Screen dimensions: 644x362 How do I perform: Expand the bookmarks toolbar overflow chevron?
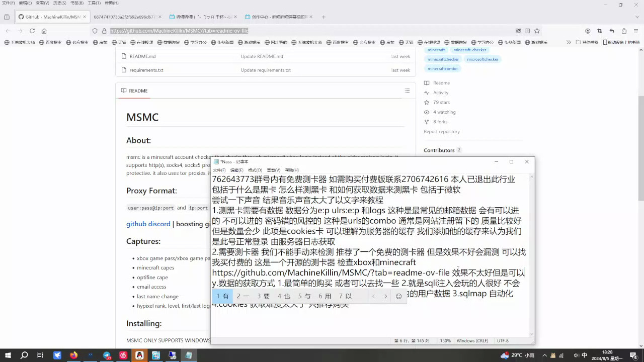(x=569, y=42)
